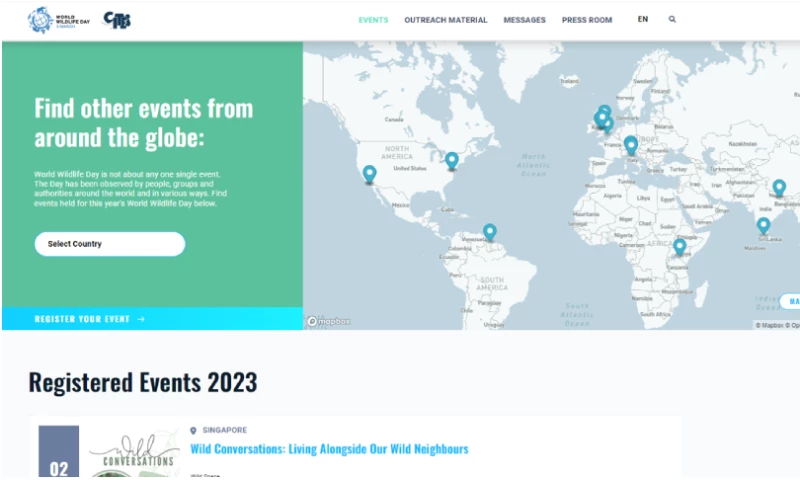Click the Find other events heading
Image resolution: width=800 pixels, height=480 pixels.
pyautogui.click(x=144, y=123)
